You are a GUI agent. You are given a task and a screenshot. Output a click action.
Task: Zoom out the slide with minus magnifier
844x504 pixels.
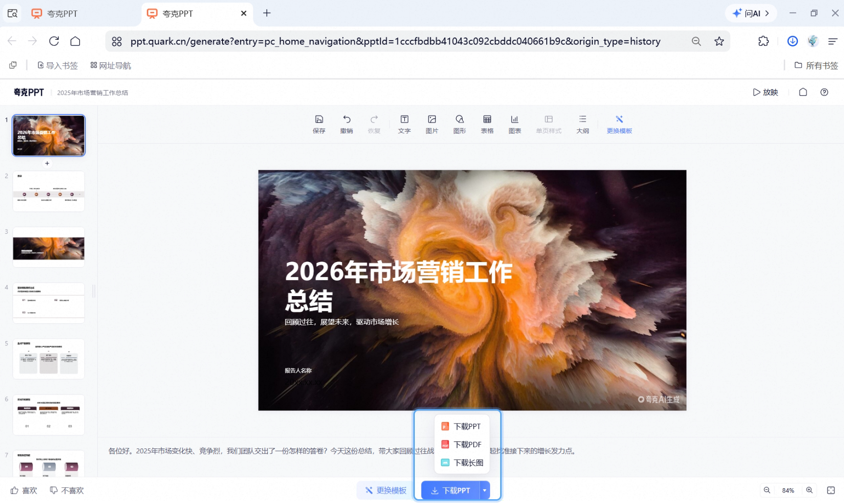pos(767,490)
